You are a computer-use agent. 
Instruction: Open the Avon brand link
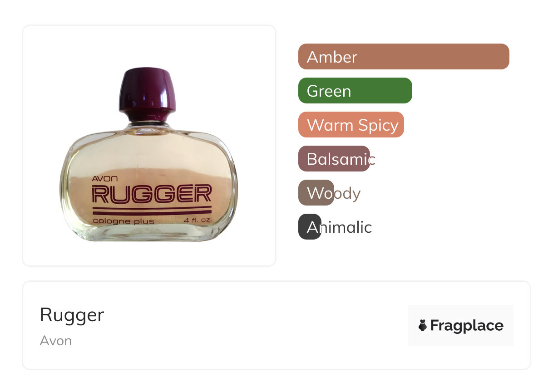[x=56, y=341]
